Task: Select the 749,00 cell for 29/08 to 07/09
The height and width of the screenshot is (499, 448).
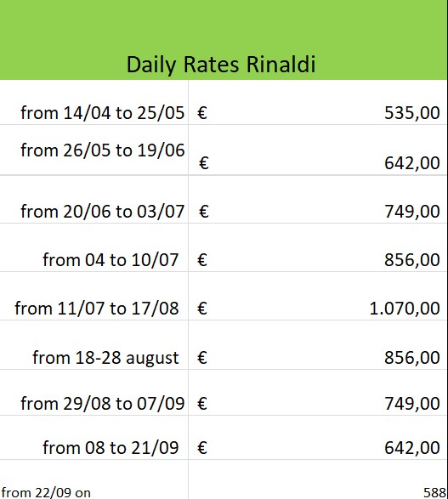Action: (318, 393)
